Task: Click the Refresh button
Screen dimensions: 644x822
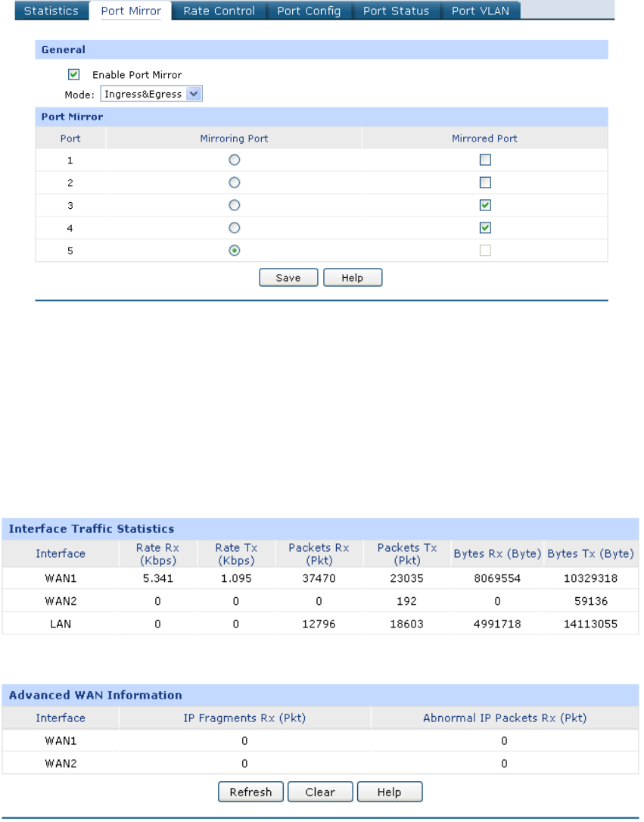Action: [250, 792]
